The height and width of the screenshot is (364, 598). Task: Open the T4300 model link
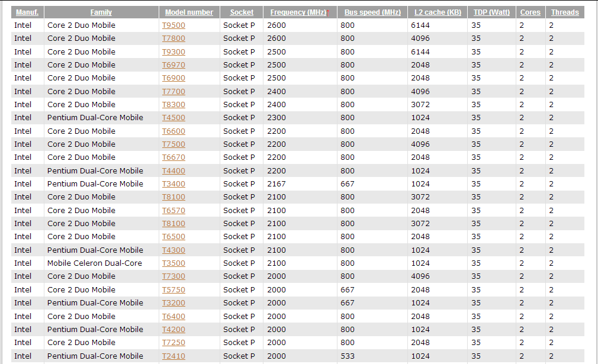pos(173,250)
